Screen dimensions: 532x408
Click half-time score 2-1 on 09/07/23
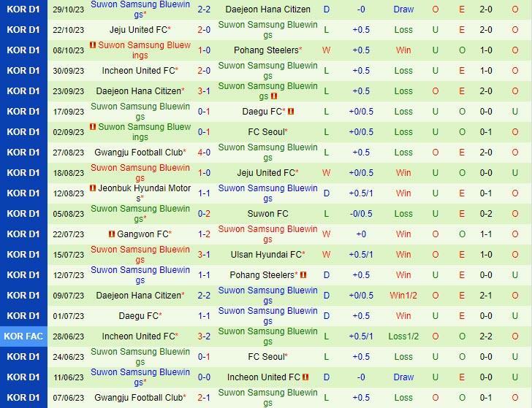pos(486,296)
